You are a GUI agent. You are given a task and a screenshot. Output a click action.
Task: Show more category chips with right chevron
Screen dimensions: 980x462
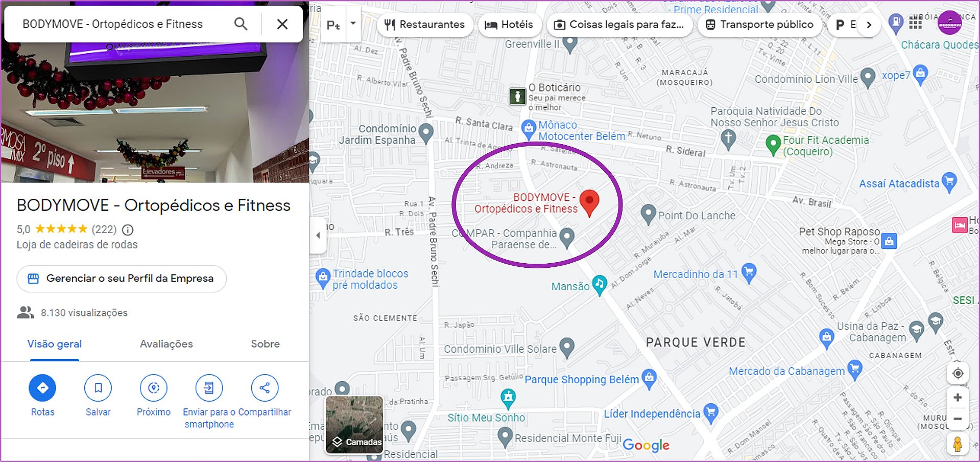pos(869,25)
